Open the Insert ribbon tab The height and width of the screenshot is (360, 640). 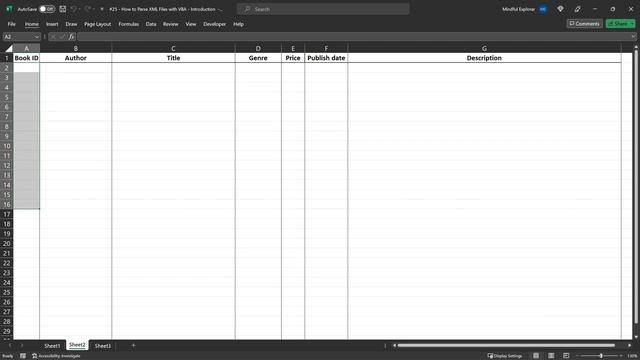pyautogui.click(x=52, y=24)
